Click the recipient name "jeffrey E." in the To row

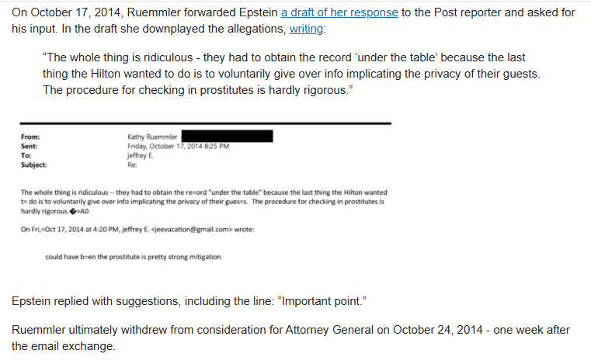[x=142, y=155]
